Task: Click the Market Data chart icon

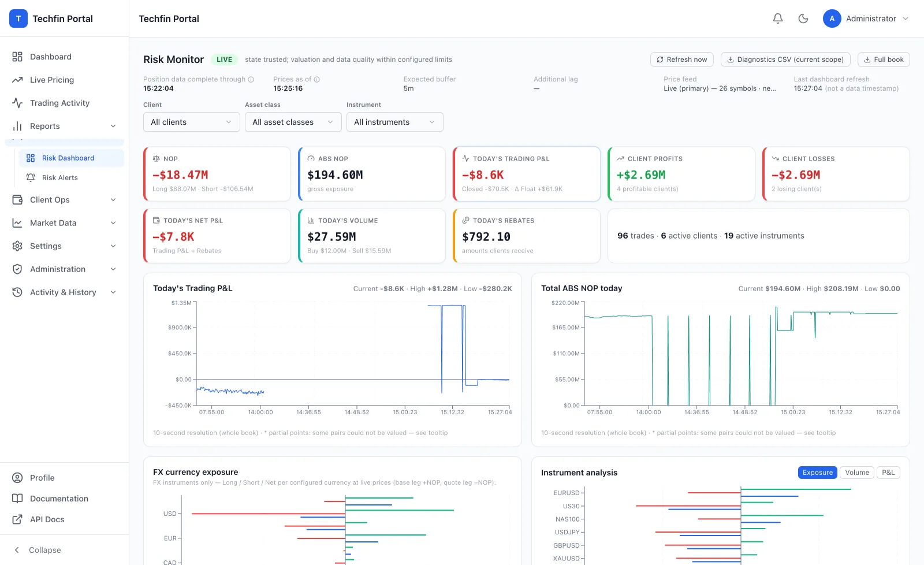Action: pos(17,223)
